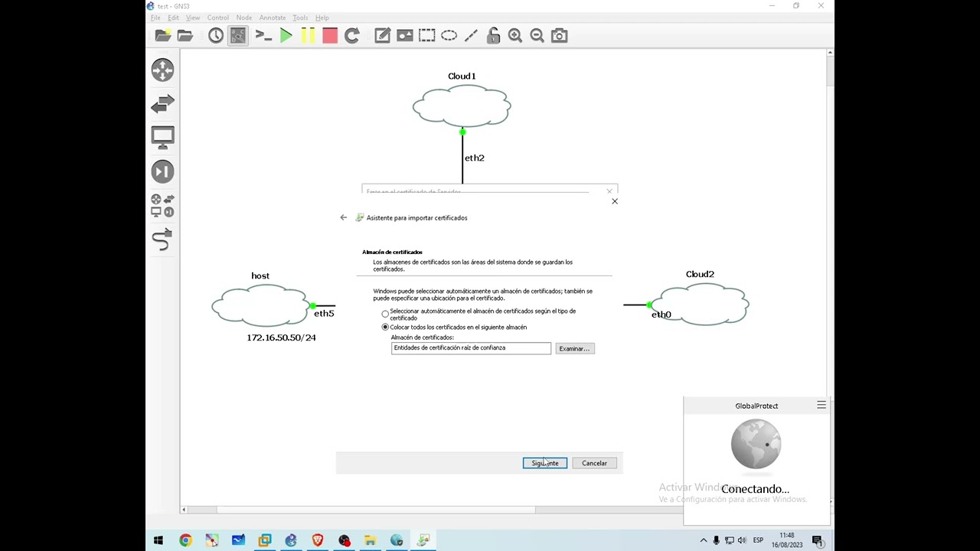Screen dimensions: 980x551
Task: Open an existing GNS3 project
Action: click(x=185, y=35)
